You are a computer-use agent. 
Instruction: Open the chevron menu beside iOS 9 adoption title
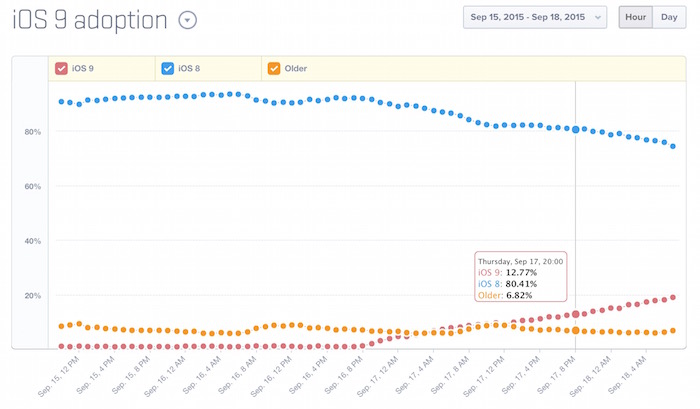[187, 20]
